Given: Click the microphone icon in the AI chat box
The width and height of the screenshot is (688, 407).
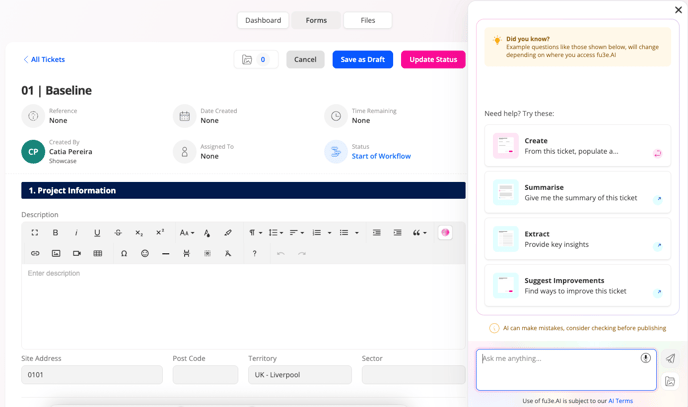Looking at the screenshot, I should (x=645, y=358).
